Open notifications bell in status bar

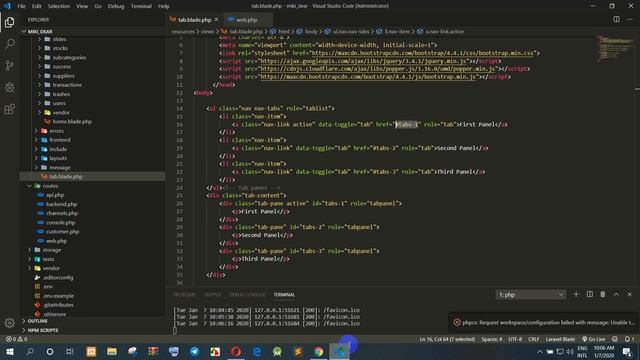(x=629, y=339)
